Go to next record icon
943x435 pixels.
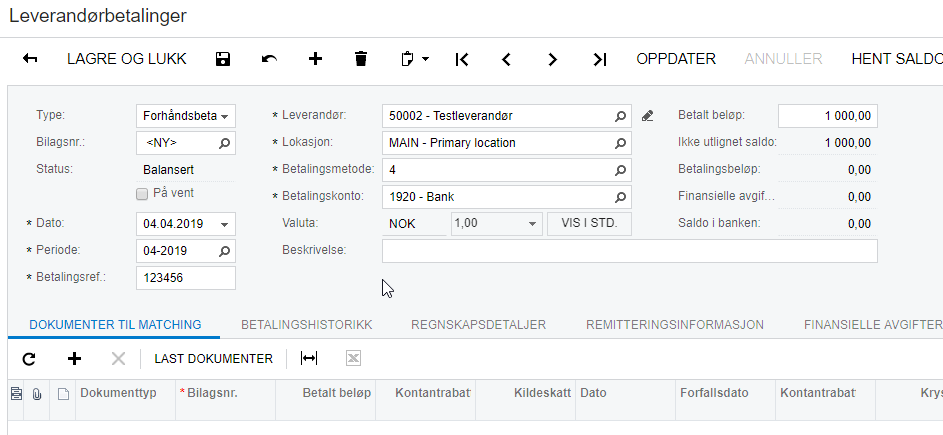click(x=552, y=59)
